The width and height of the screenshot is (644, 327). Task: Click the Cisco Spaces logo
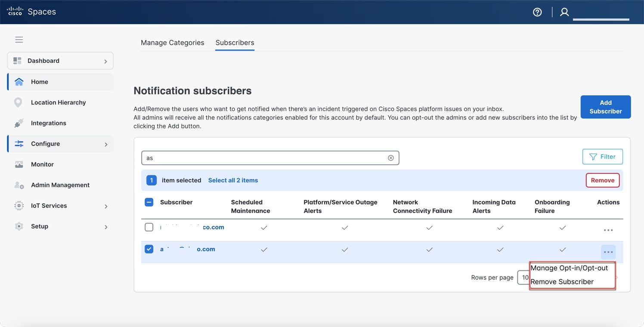point(31,12)
